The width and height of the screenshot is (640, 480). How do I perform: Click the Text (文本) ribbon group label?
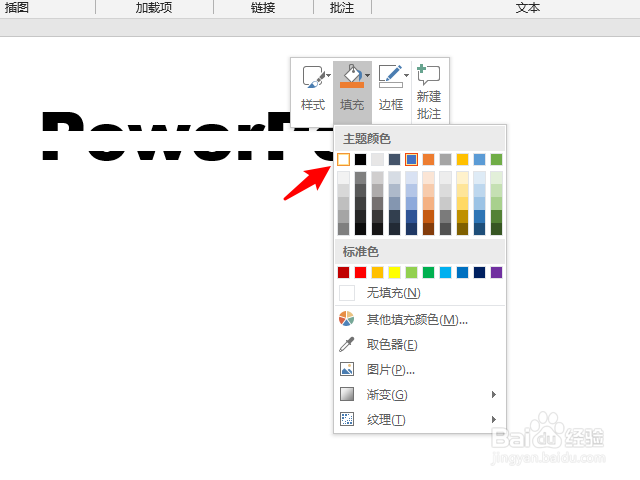coord(528,7)
